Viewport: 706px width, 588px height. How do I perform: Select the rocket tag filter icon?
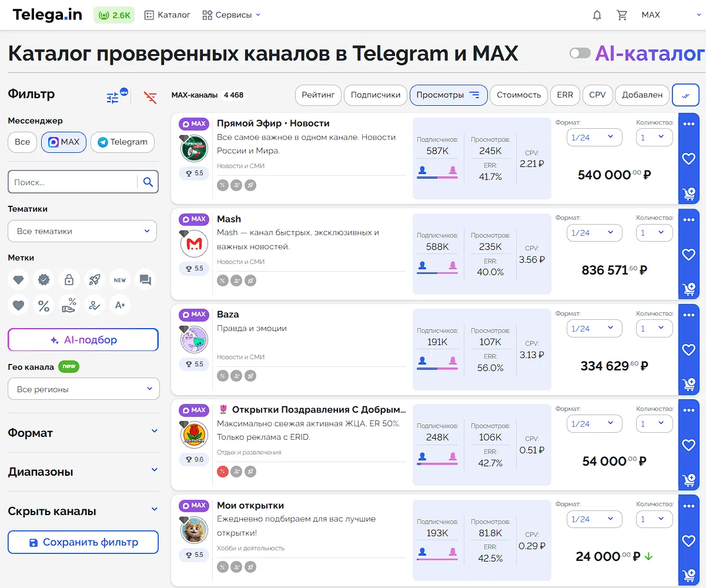click(x=94, y=280)
